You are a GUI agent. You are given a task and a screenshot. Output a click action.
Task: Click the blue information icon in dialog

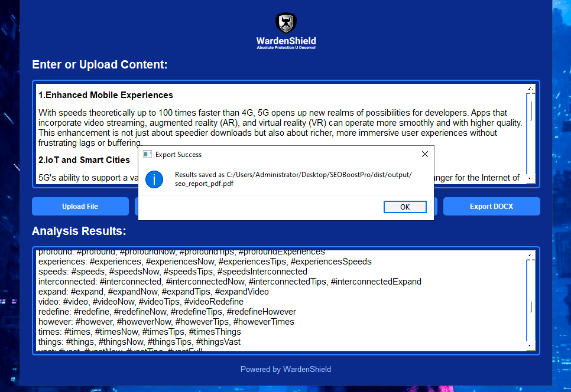coord(154,179)
